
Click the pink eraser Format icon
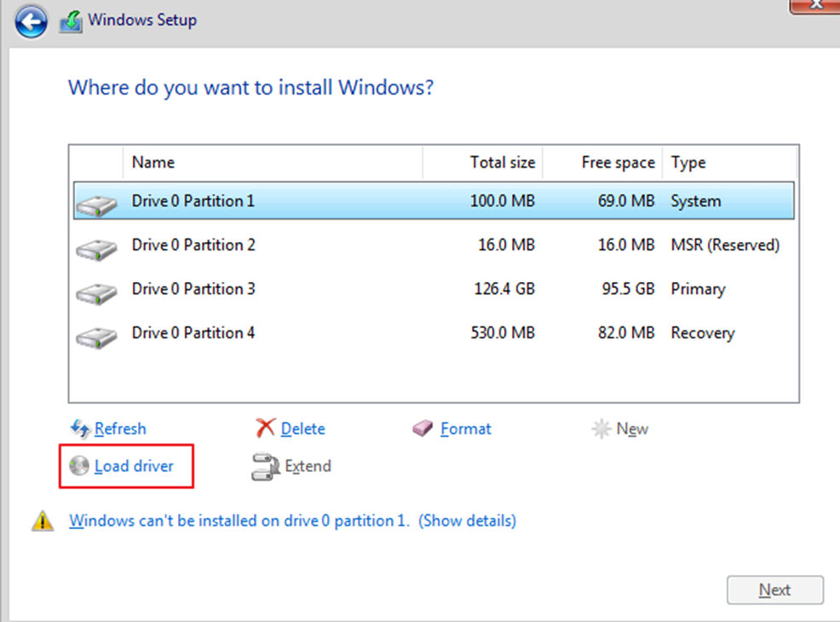423,428
